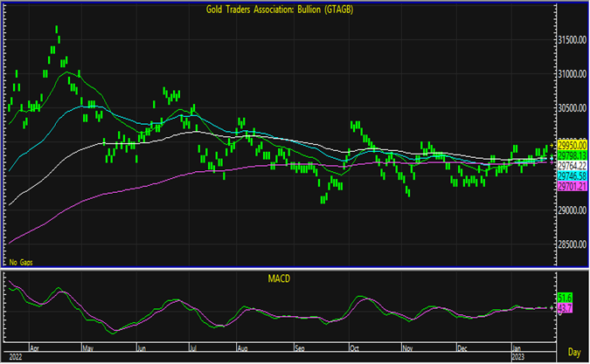590x364 pixels.
Task: Click the yellow 29950.00 price label
Action: pos(571,145)
